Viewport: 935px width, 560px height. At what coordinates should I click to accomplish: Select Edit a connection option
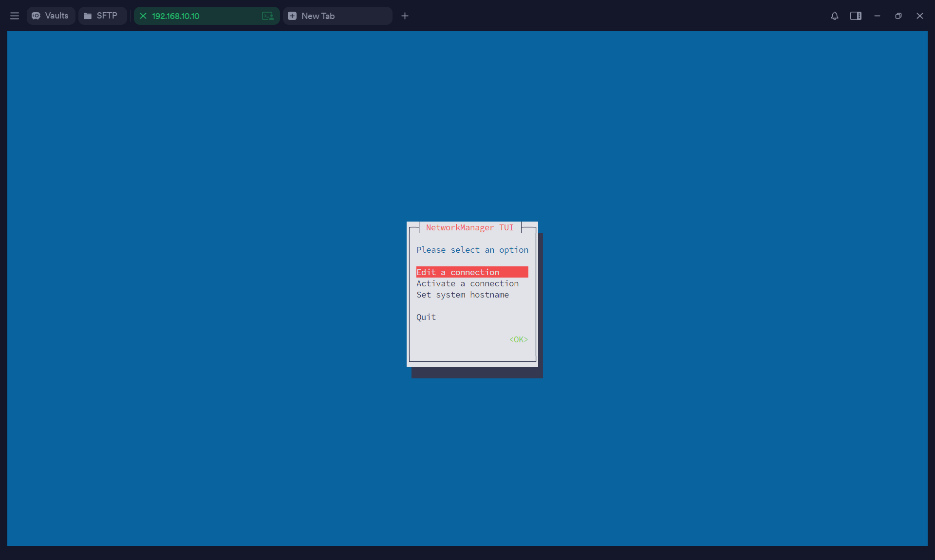(x=471, y=272)
